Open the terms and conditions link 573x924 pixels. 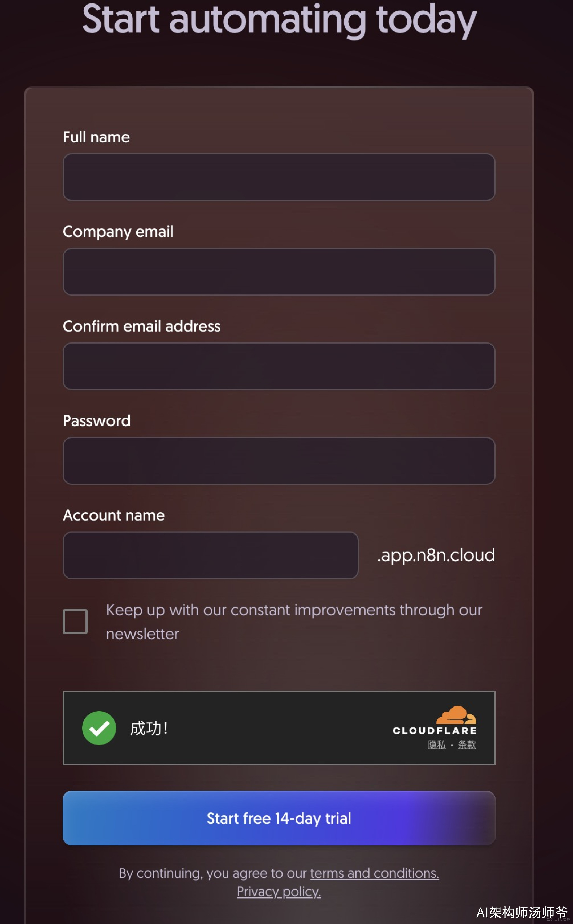374,873
